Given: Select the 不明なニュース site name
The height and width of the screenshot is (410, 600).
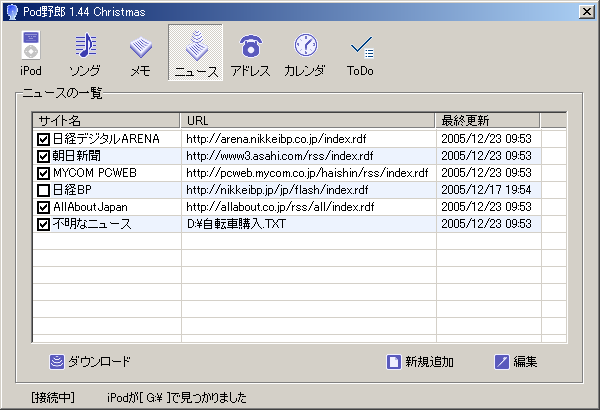Looking at the screenshot, I should tap(92, 224).
